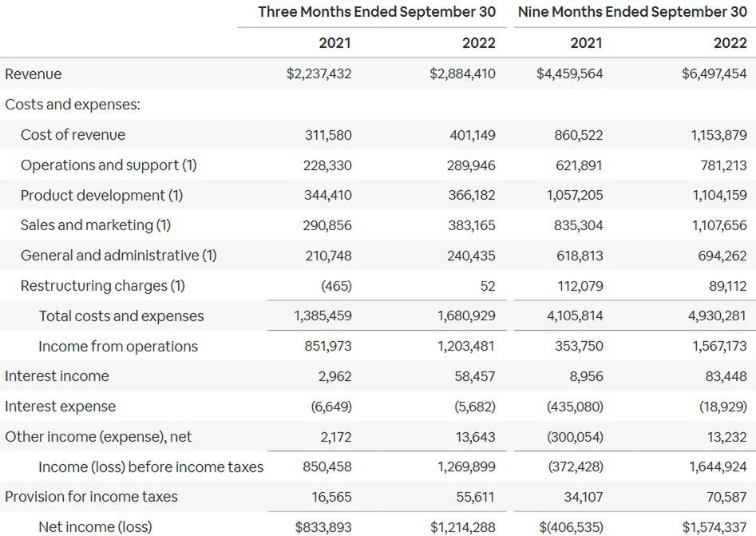Select the Income from operations label
The image size is (756, 536).
118,346
